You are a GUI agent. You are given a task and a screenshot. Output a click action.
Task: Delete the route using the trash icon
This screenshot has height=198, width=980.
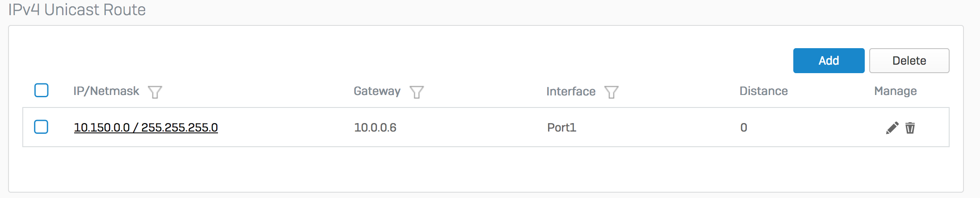point(910,128)
